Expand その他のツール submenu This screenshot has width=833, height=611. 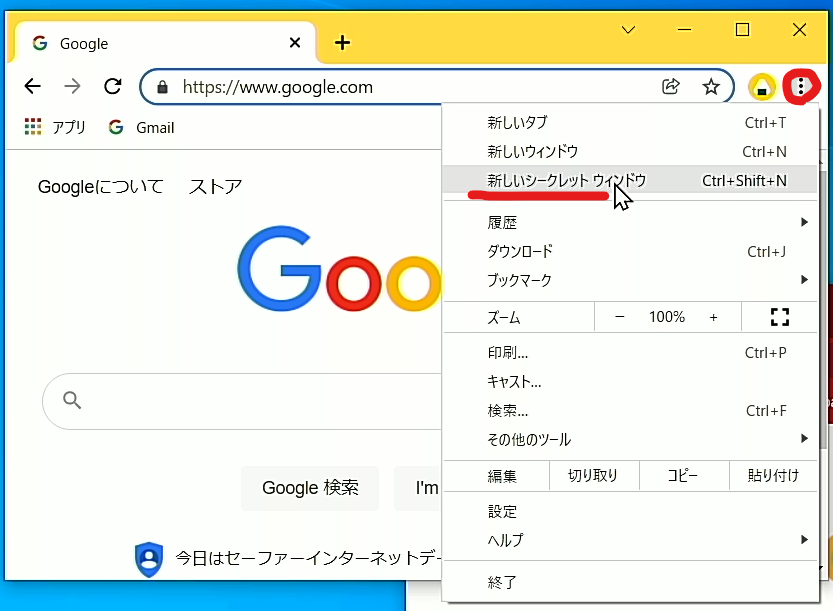(x=630, y=439)
